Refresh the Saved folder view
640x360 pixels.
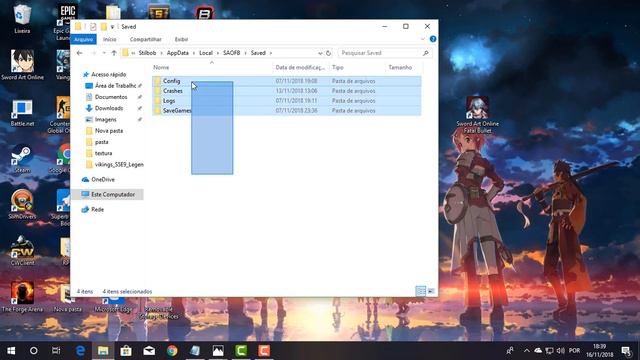(328, 53)
